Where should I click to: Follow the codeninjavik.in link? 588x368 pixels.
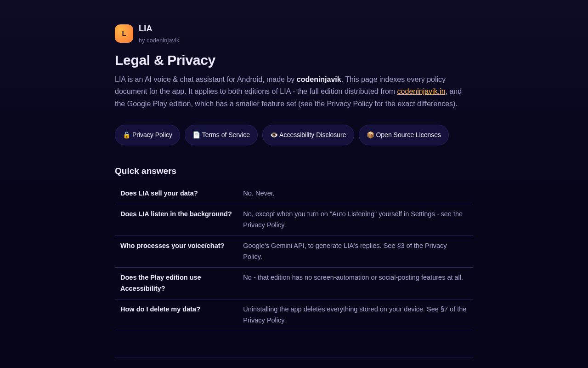421,91
